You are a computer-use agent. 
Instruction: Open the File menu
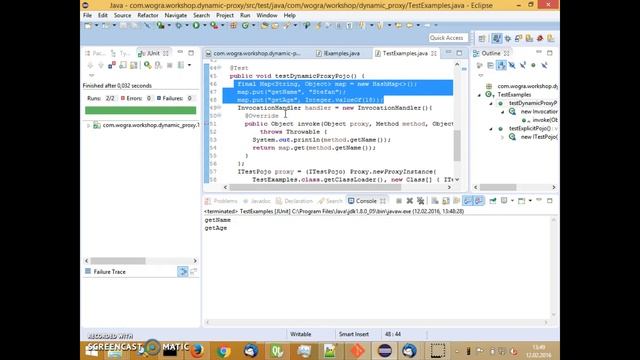click(x=87, y=15)
